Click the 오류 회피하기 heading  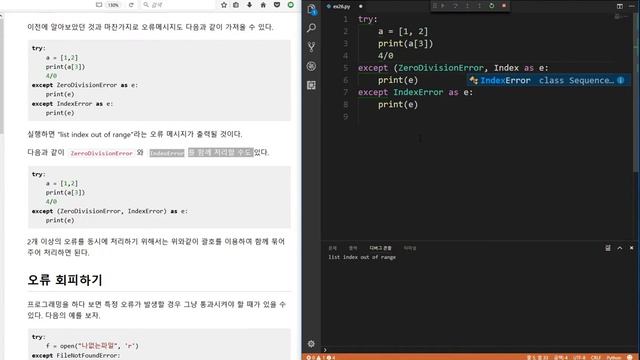[x=65, y=280]
